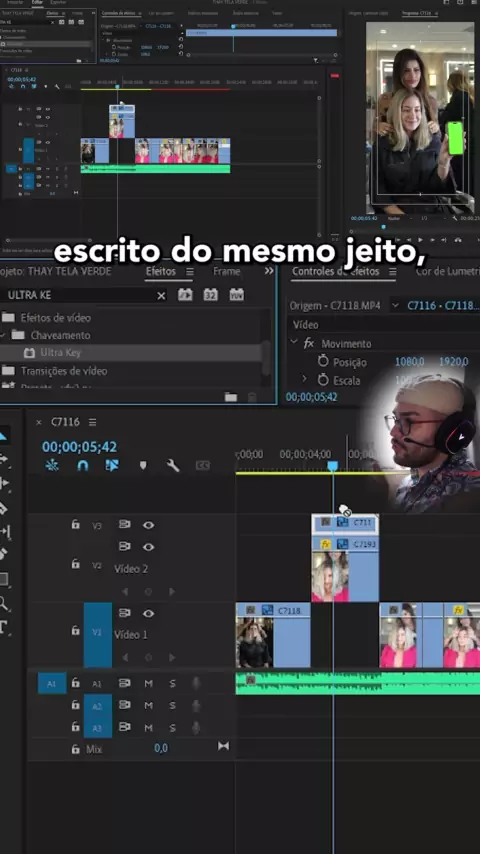Toggle Vídeo 1 track visibility eye
The width and height of the screenshot is (480, 854).
(x=148, y=613)
